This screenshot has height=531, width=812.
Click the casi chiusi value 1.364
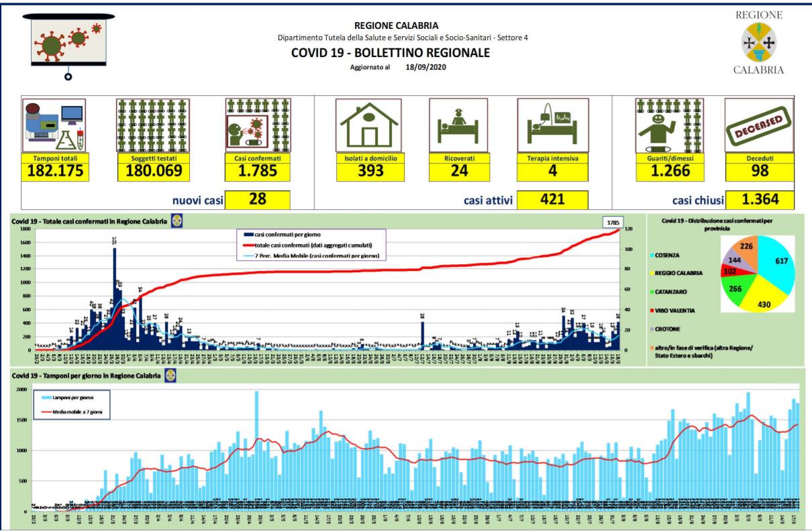[x=760, y=200]
